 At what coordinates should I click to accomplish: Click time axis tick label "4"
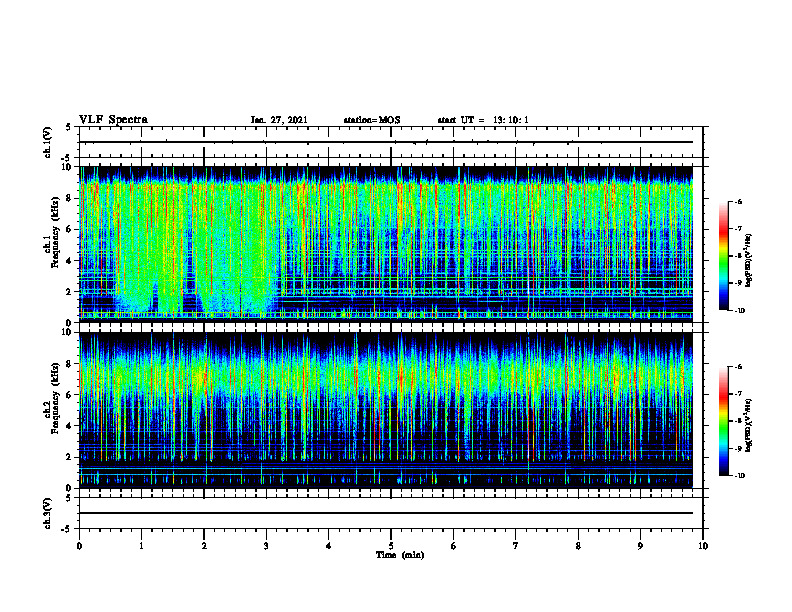(x=329, y=546)
